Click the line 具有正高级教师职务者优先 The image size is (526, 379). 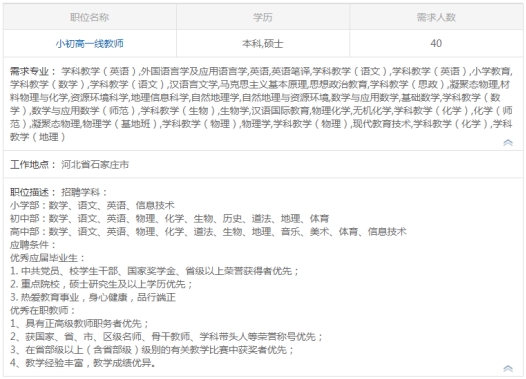click(79, 324)
